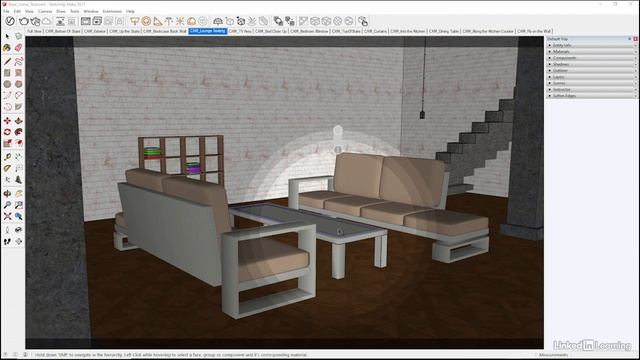Viewport: 640px width, 360px height.
Task: Select the 3 Point Arc tool
Action: pyautogui.click(x=7, y=107)
